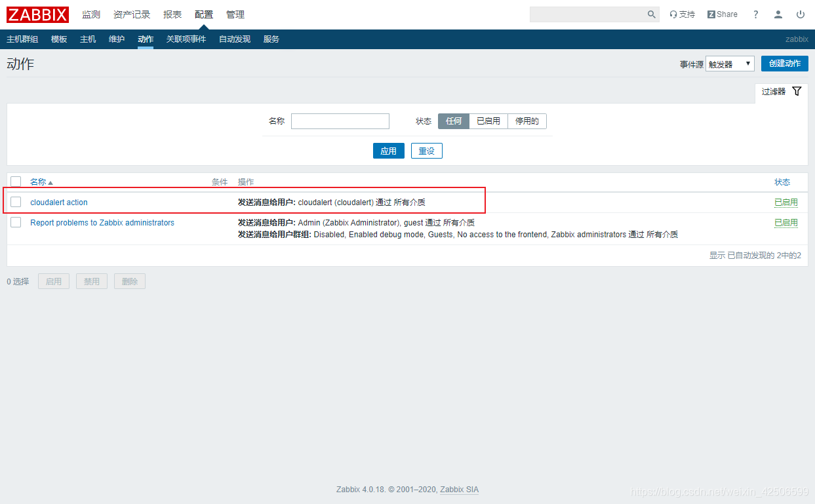Toggle 已启用 status of cloudalert action

pyautogui.click(x=786, y=203)
